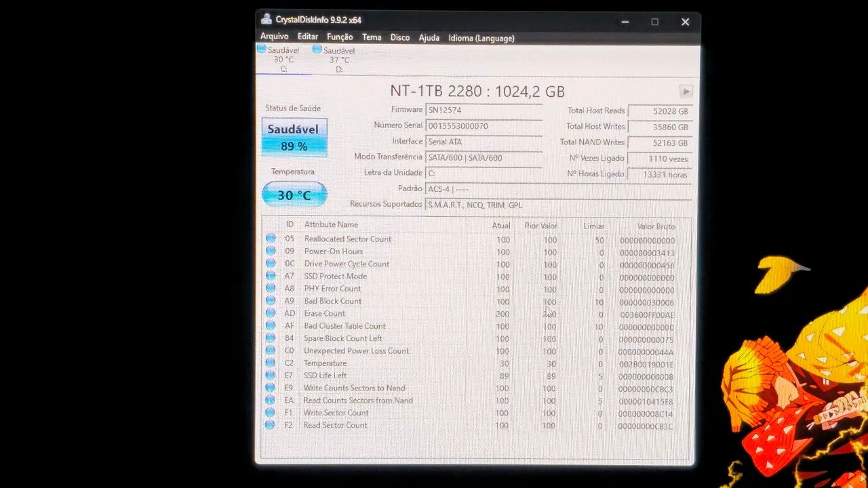
Task: Select the C: drive tab showing 30 °C
Action: pyautogui.click(x=283, y=59)
